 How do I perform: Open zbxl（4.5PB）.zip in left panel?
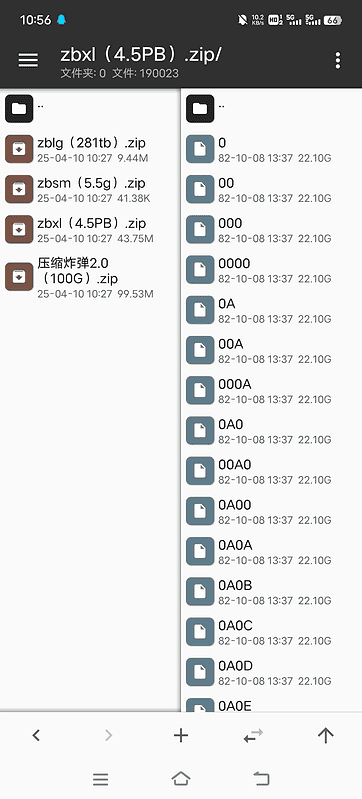pyautogui.click(x=90, y=229)
